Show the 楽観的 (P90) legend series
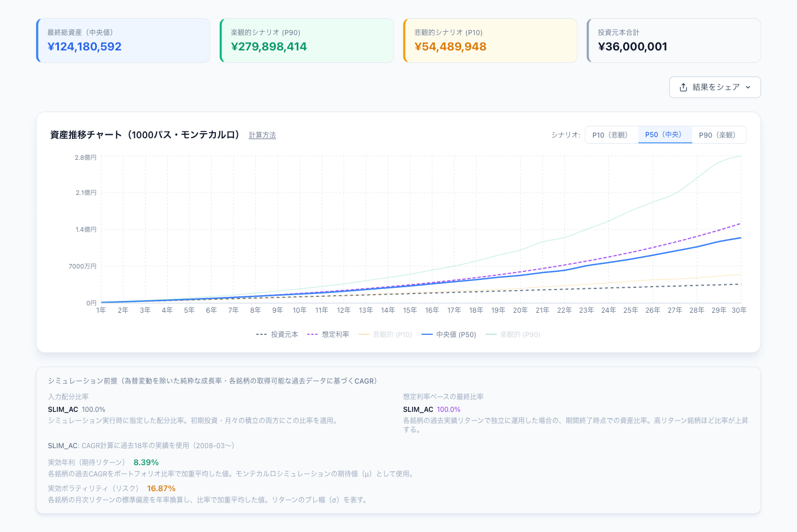Screen dimensions: 797x532 513,335
